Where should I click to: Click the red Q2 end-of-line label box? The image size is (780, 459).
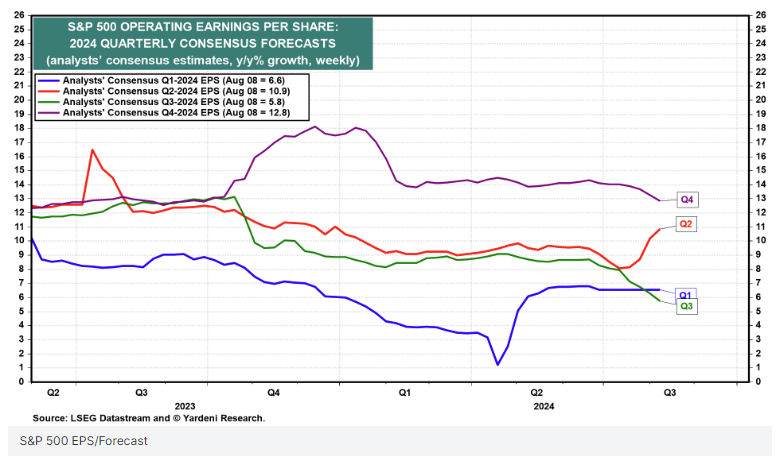click(688, 224)
